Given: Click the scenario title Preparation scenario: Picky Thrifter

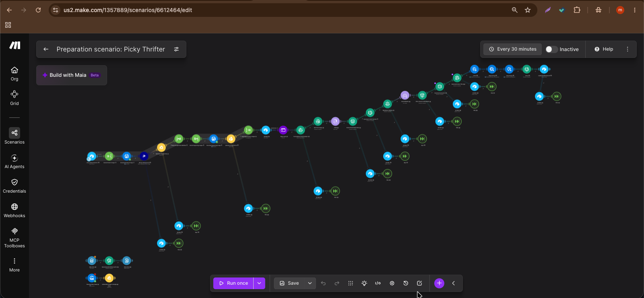Looking at the screenshot, I should (111, 49).
